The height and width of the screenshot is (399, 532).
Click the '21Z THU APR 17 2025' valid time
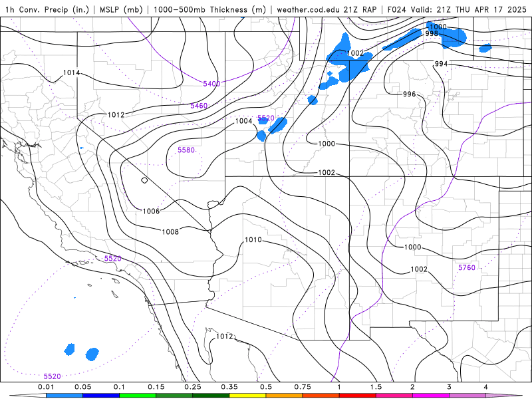(x=481, y=9)
